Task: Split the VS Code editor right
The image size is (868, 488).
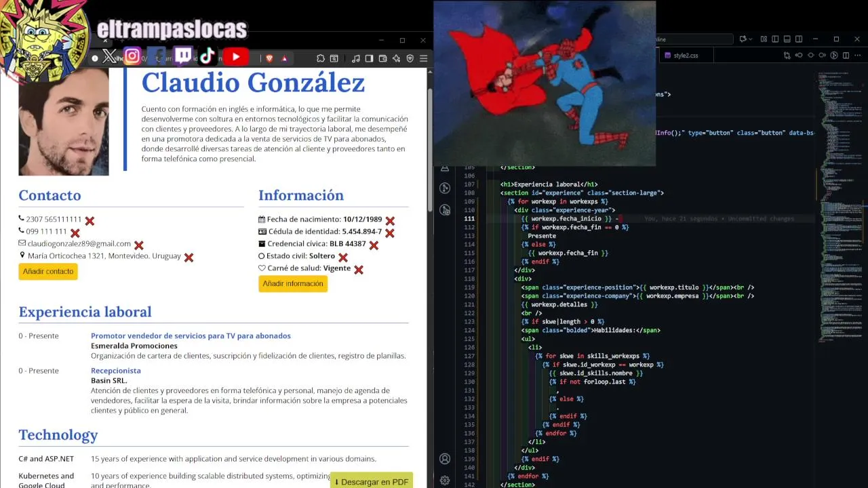Action: (846, 56)
